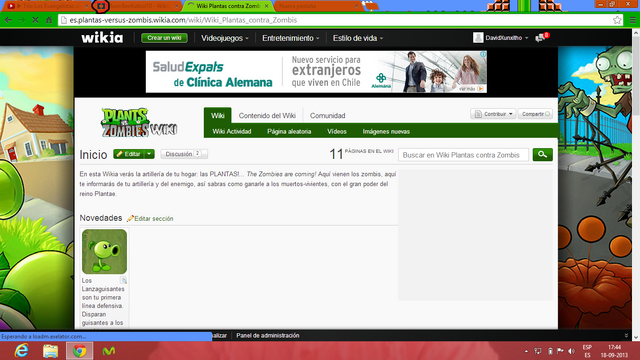Expand the Entretenimiento dropdown menu
The width and height of the screenshot is (640, 360).
(291, 38)
